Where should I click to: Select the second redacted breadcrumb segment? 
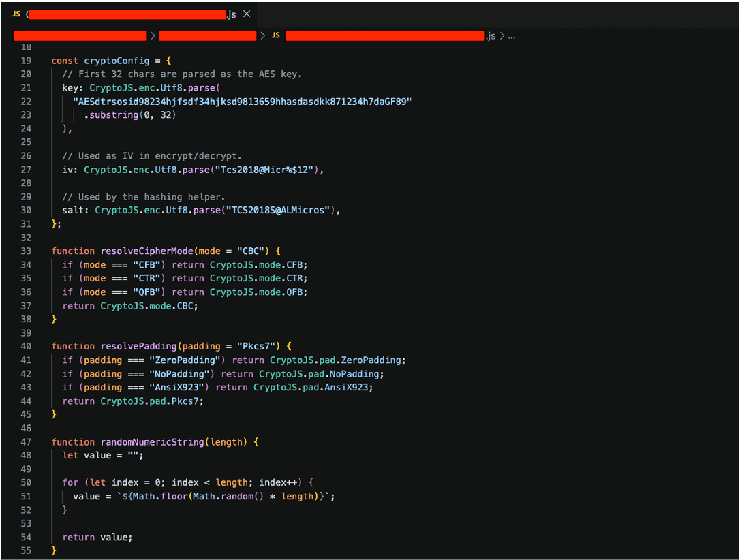tap(208, 36)
